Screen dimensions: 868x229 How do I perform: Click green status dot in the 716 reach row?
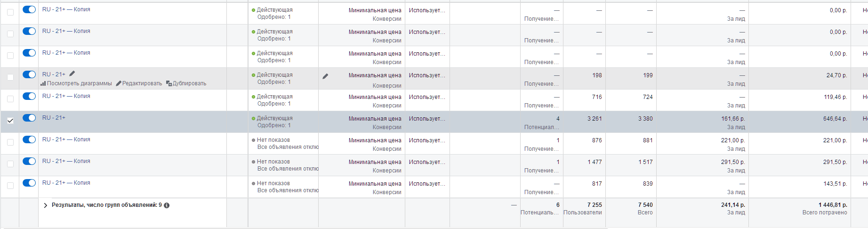(254, 97)
